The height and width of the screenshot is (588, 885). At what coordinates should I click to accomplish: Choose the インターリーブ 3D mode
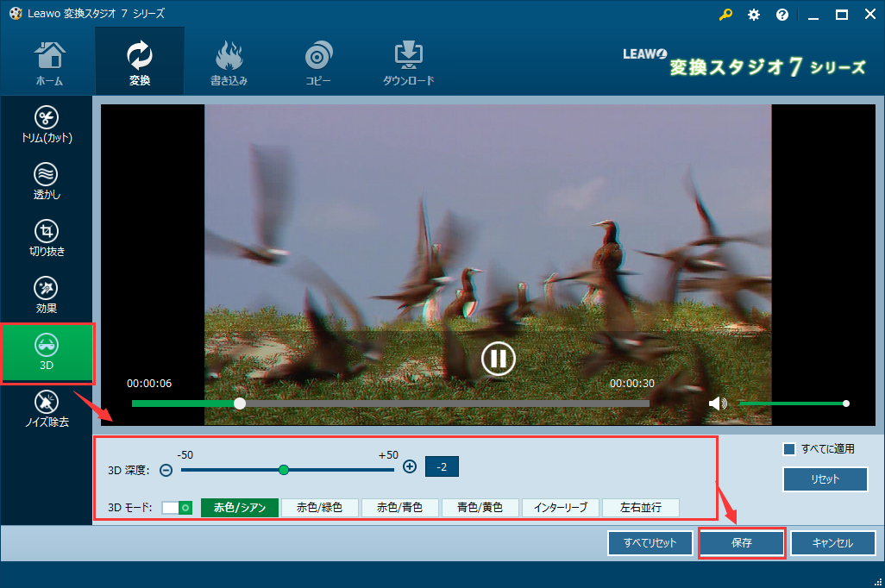point(561,508)
